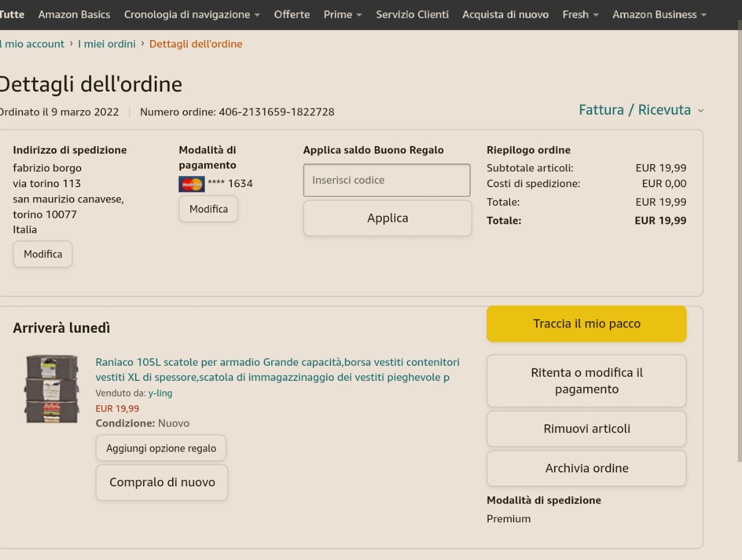The image size is (742, 560).
Task: Expand Cronologia di navigazione menu
Action: tap(191, 14)
